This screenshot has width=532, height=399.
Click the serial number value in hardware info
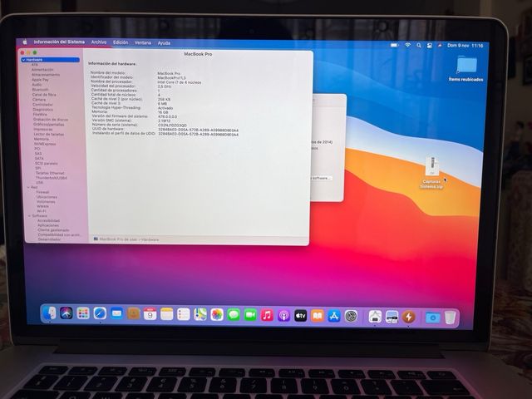click(x=172, y=126)
